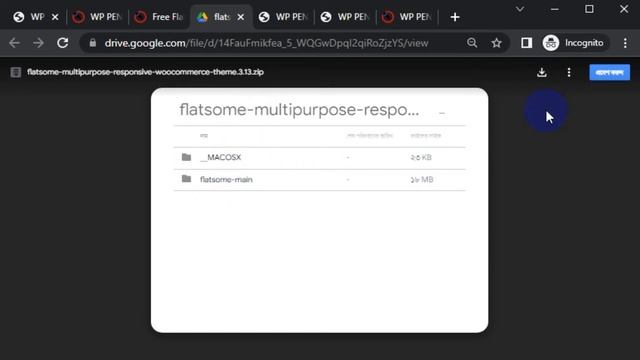Viewport: 640px width, 360px height.
Task: Bookmark this page with star icon
Action: point(496,43)
